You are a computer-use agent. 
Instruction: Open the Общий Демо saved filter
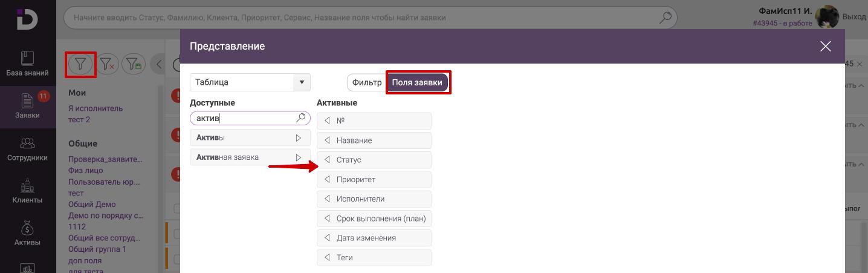coord(92,205)
